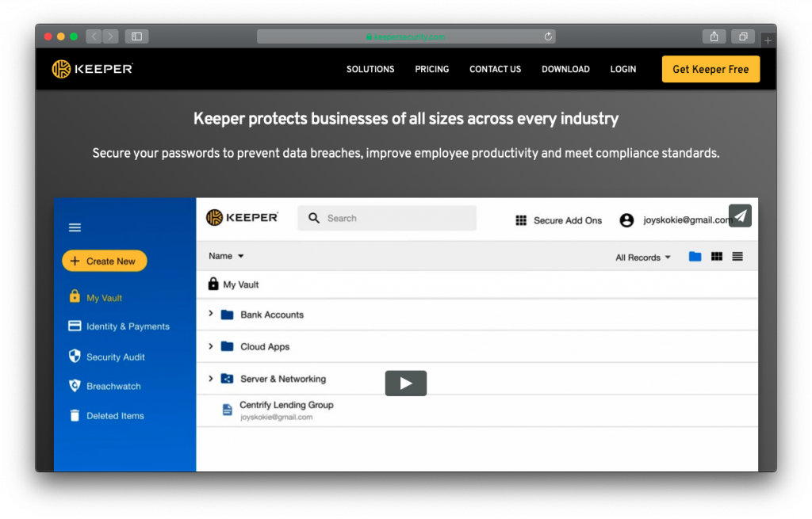Click the Deleted Items trash icon
The image size is (812, 519).
point(75,415)
